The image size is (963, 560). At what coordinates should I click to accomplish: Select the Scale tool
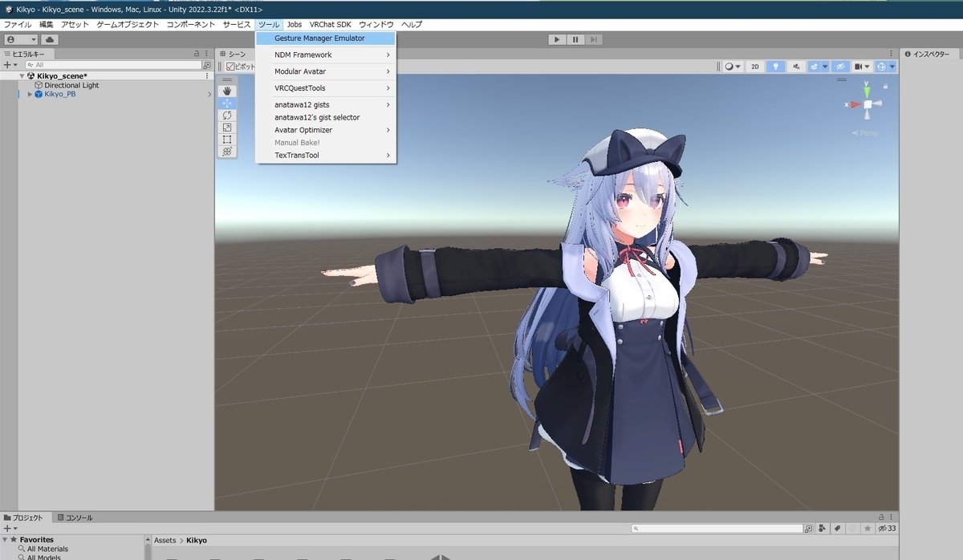(227, 127)
